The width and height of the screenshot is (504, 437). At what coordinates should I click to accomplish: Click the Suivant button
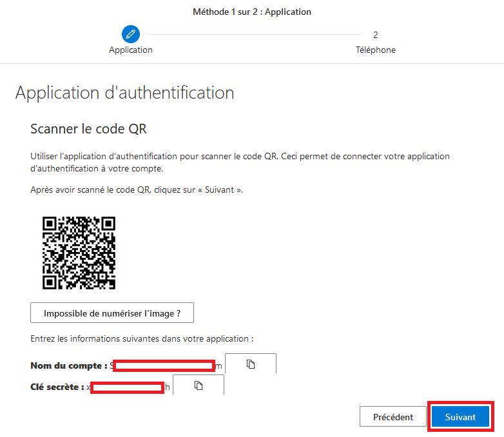[460, 417]
